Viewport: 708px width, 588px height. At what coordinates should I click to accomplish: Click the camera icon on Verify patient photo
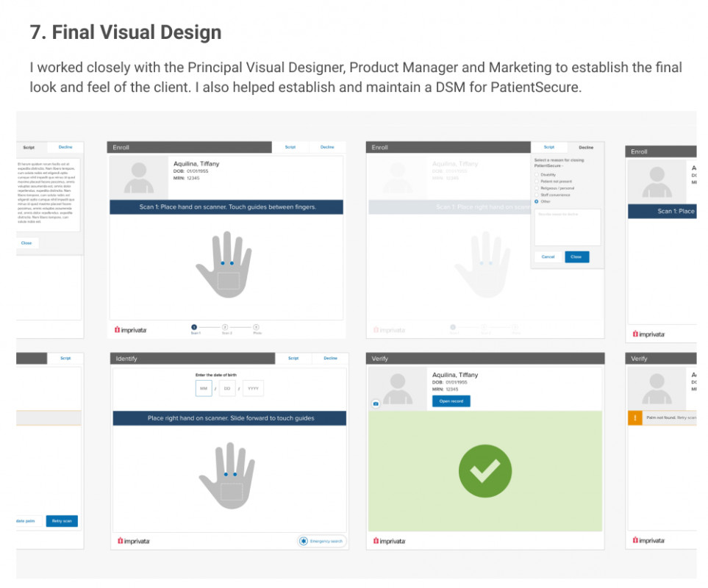376,404
